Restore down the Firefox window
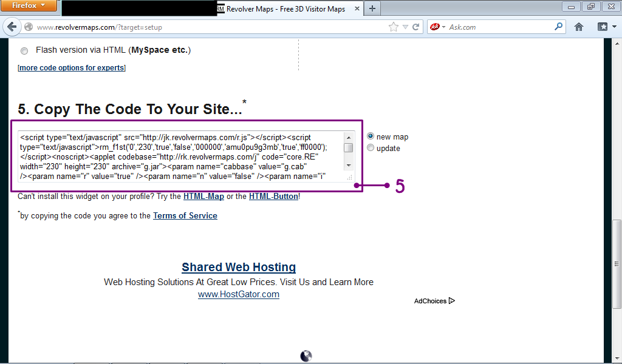622x364 pixels. [591, 6]
